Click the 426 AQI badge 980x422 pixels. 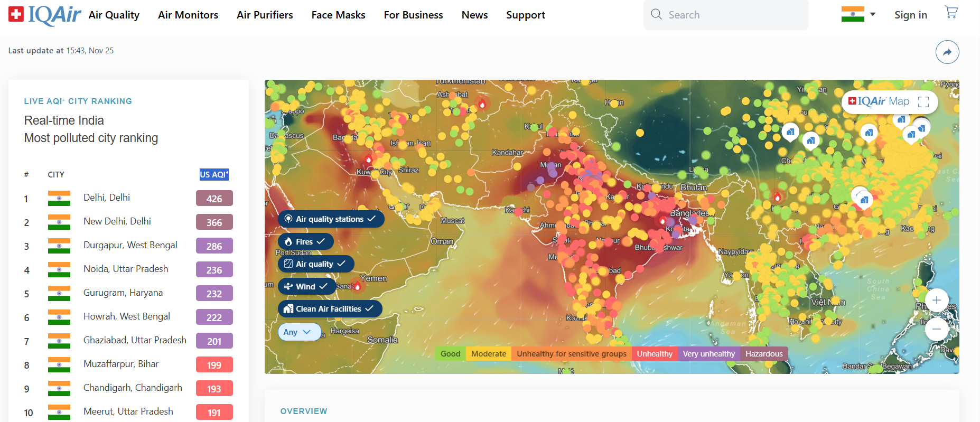[214, 199]
